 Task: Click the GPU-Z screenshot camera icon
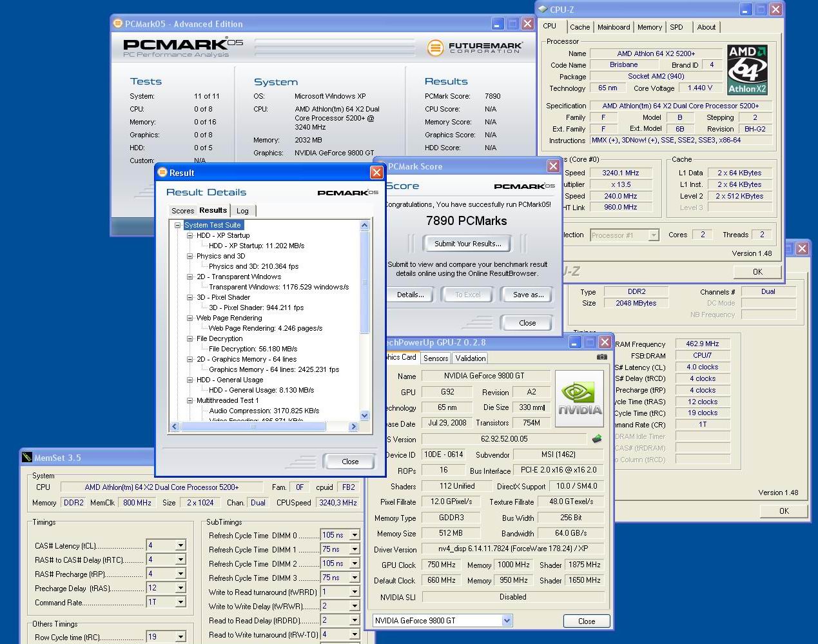(601, 357)
